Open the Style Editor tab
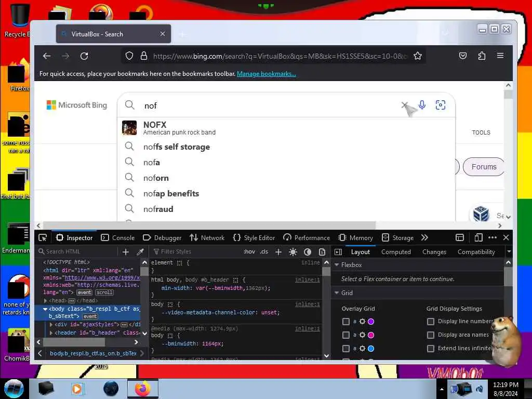This screenshot has width=532, height=399. [x=254, y=238]
